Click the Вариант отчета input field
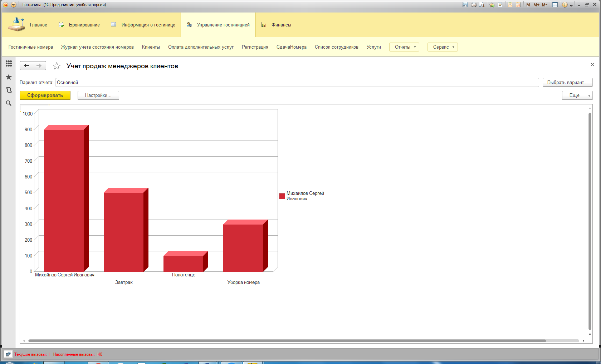Image resolution: width=601 pixels, height=364 pixels. pyautogui.click(x=297, y=83)
